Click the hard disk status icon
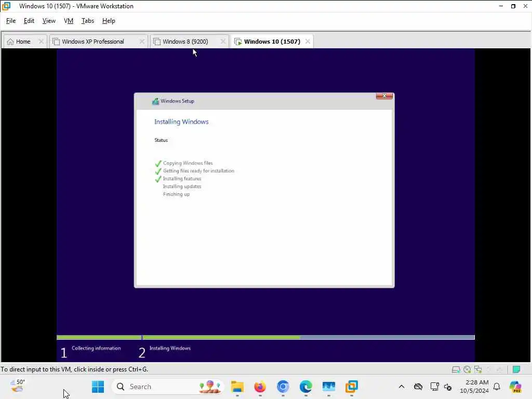The height and width of the screenshot is (399, 532). pos(456,369)
